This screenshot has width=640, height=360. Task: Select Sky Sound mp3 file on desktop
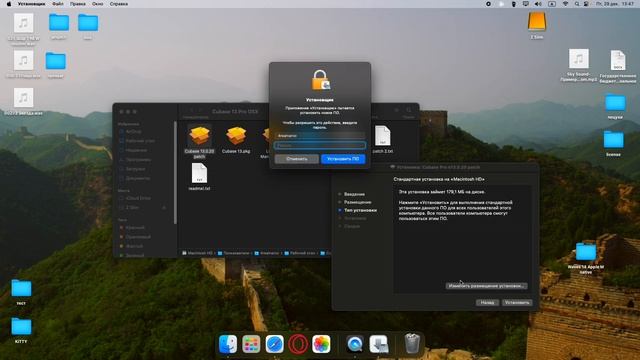579,65
